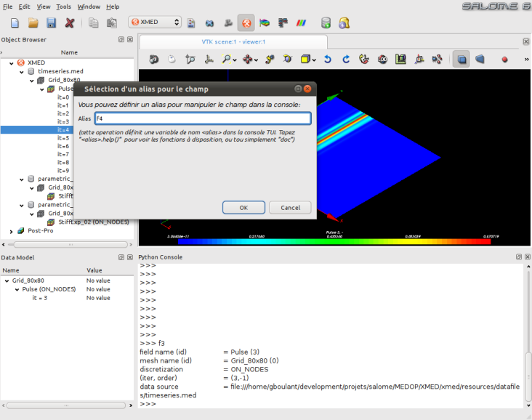The image size is (532, 420).
Task: Click the yellow document with info icon
Action: (344, 23)
